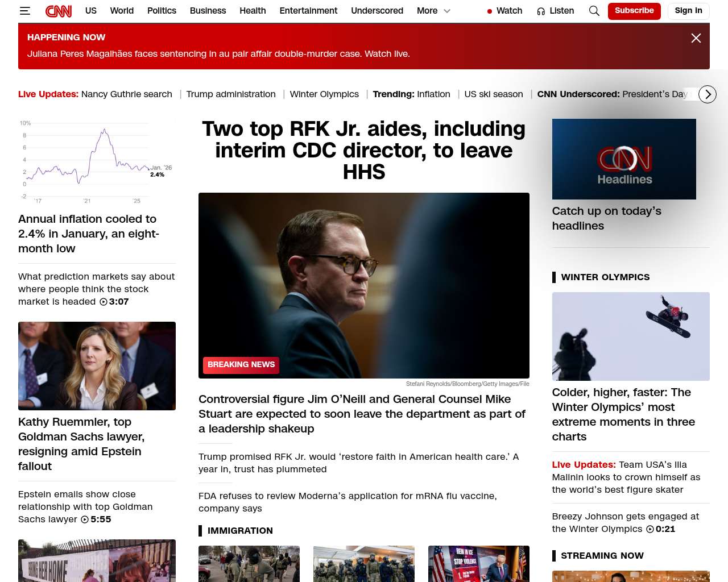
Task: Read the RFK Jr. aides headline story
Action: click(364, 151)
